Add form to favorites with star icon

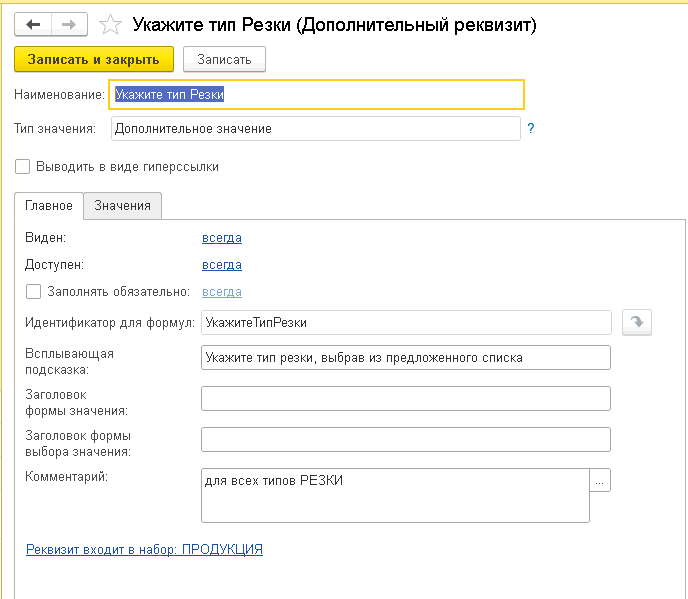(x=110, y=25)
